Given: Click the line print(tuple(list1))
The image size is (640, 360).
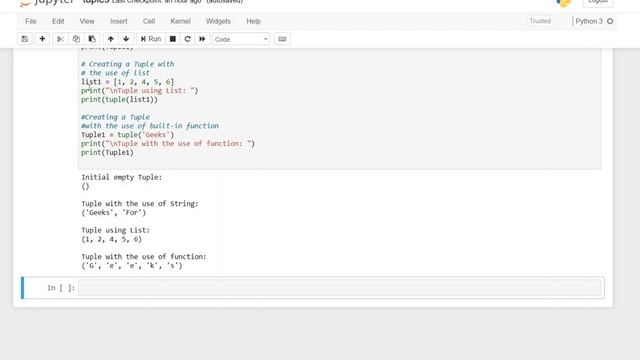Looking at the screenshot, I should (x=119, y=99).
